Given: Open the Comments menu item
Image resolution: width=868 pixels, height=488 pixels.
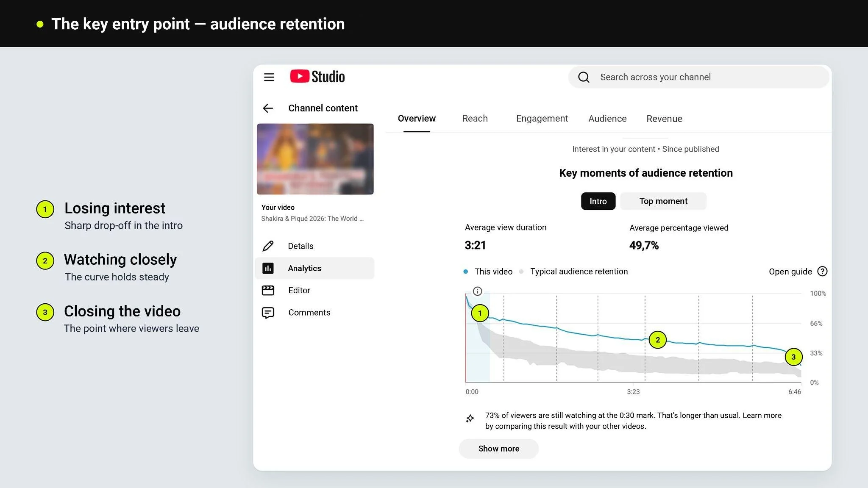Looking at the screenshot, I should tap(314, 313).
